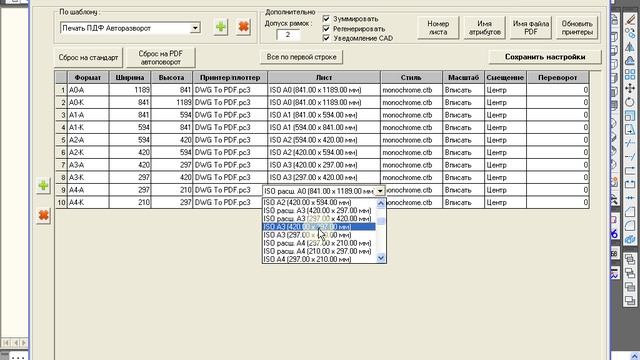Image resolution: width=640 pixels, height=360 pixels.
Task: Click Сброс на PDF автоповорот button
Action: click(160, 58)
